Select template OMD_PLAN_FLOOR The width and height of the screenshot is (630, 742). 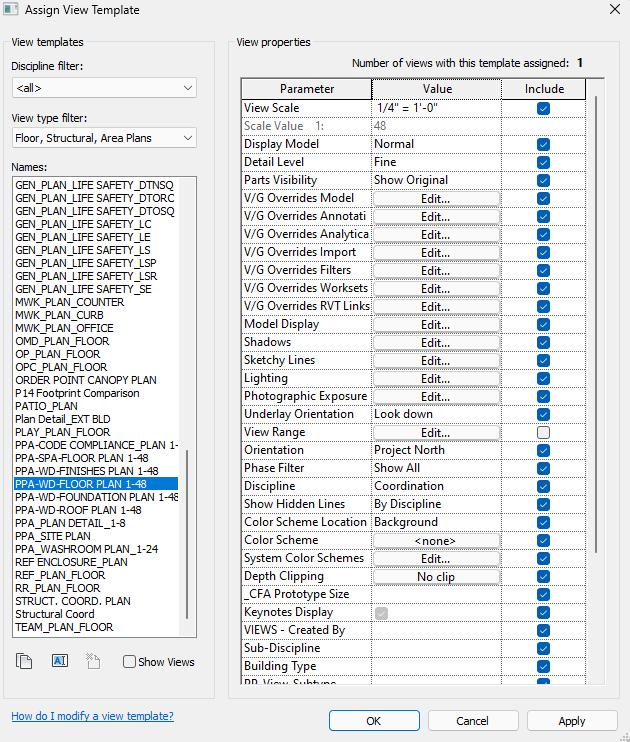(x=62, y=341)
